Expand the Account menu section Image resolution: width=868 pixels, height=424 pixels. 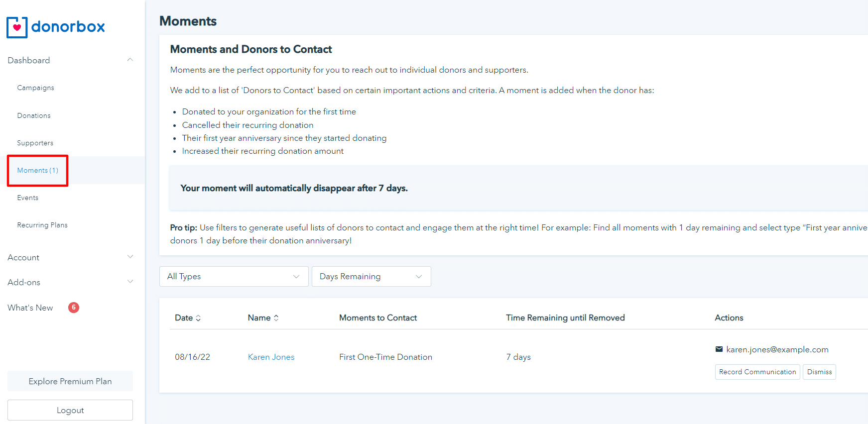tap(130, 257)
